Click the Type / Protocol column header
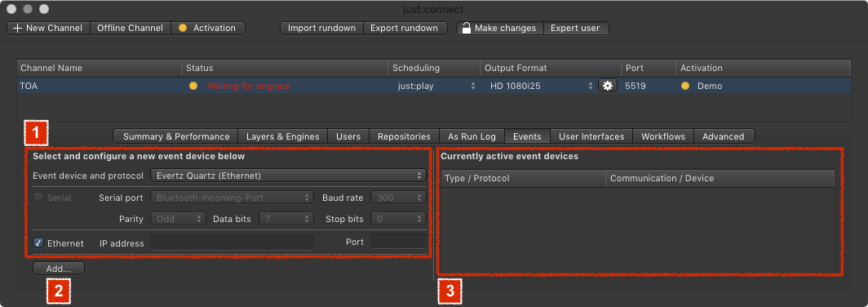 pyautogui.click(x=523, y=179)
